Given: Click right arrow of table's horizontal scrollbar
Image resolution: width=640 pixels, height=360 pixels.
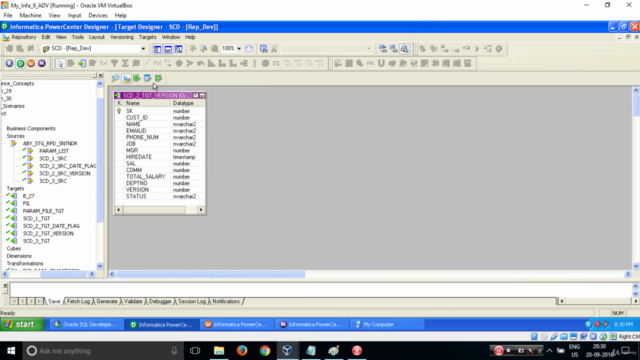Looking at the screenshot, I should point(201,210).
